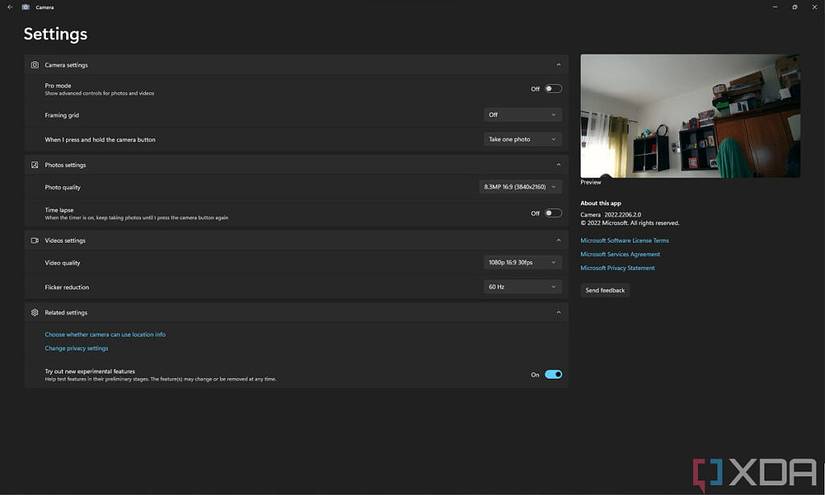Go back using the title bar arrow

[10, 7]
